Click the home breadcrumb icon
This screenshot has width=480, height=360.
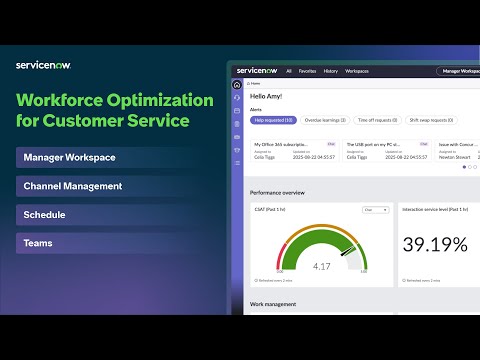click(x=248, y=83)
